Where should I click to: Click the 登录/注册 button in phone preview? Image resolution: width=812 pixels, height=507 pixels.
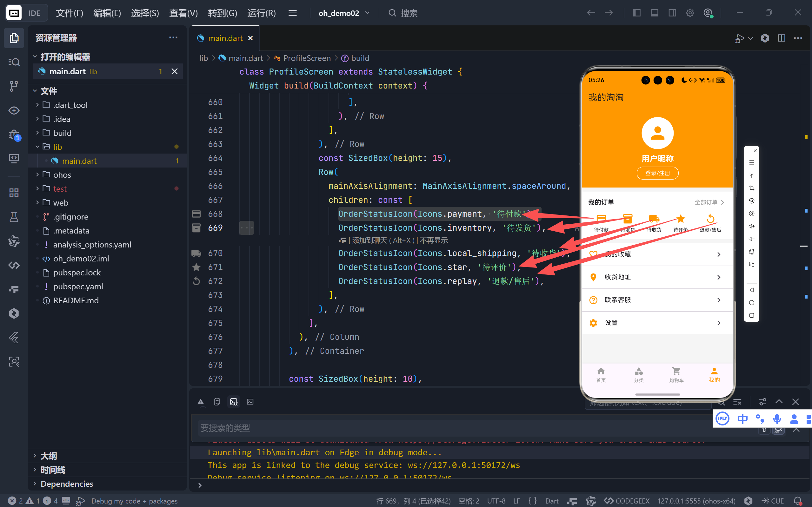point(657,173)
